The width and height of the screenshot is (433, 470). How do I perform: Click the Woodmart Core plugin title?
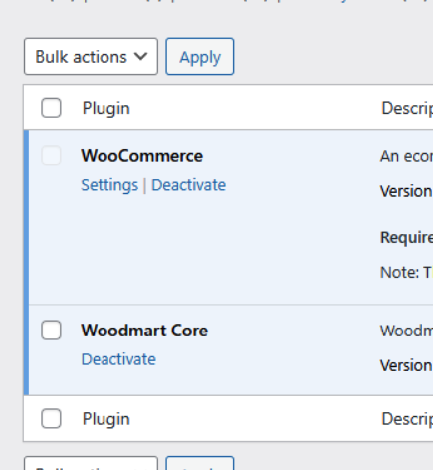click(145, 330)
